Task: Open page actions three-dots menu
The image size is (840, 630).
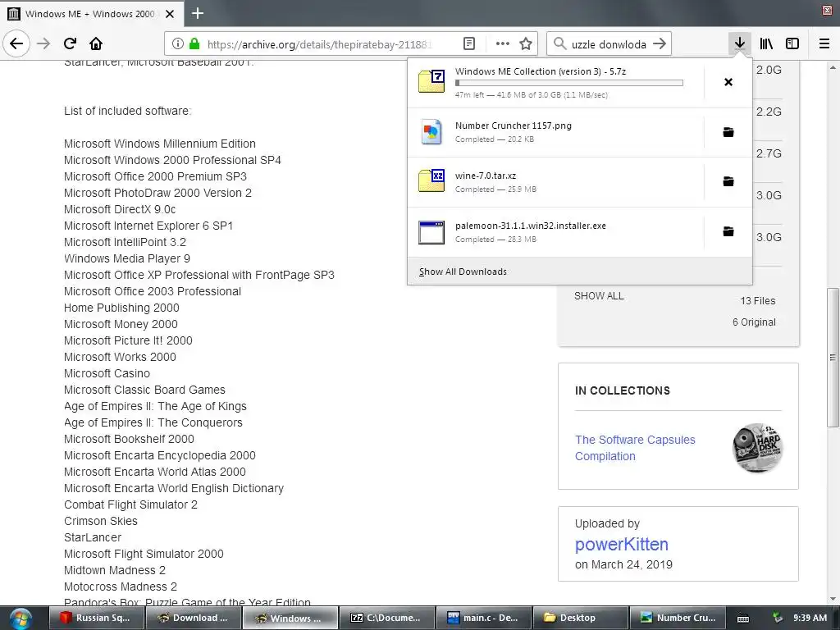Action: (x=503, y=44)
